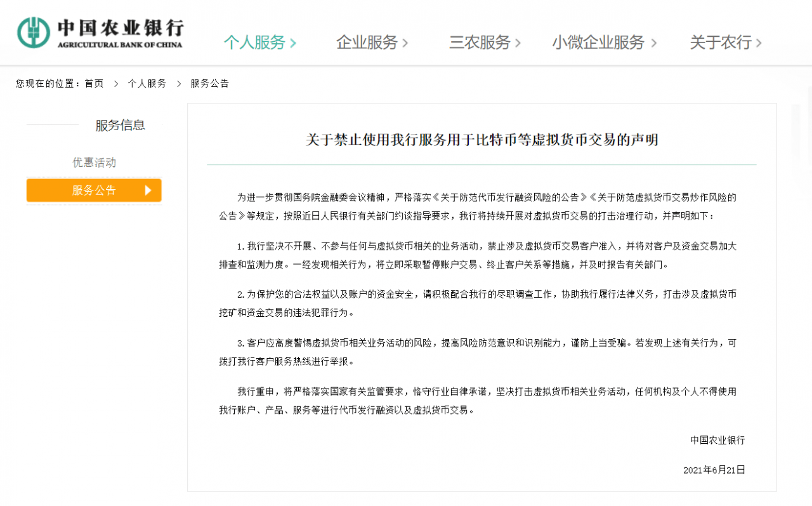Click 服务公告 in the breadcrumb trail
Viewport: 812px width, 506px height.
point(209,83)
